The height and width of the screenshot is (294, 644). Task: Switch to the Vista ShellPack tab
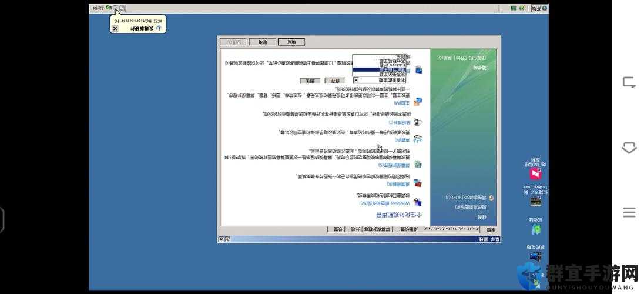[x=452, y=229]
